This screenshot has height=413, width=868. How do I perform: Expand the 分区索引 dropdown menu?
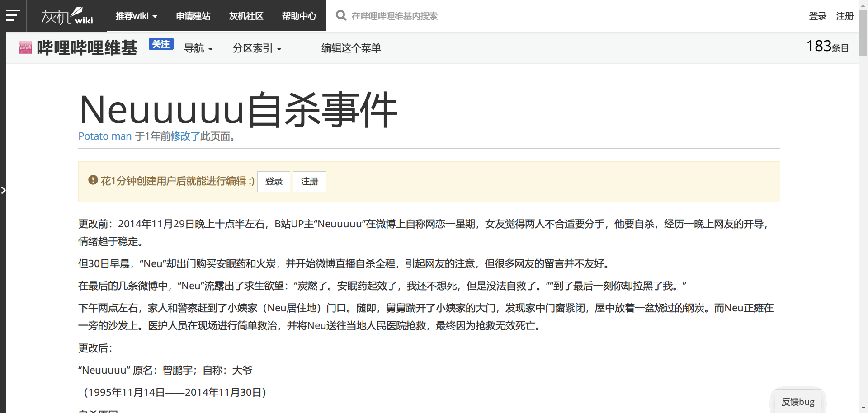257,48
